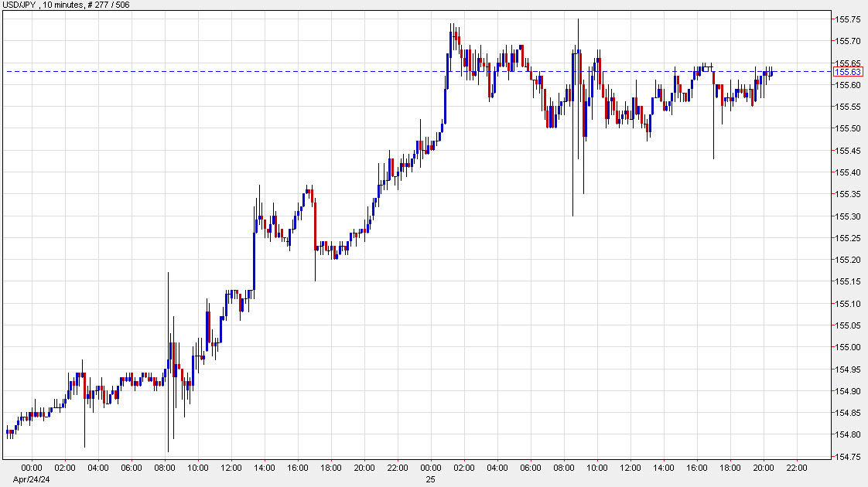This screenshot has width=868, height=487.
Task: Click the current price label 155.63
Action: (x=848, y=72)
